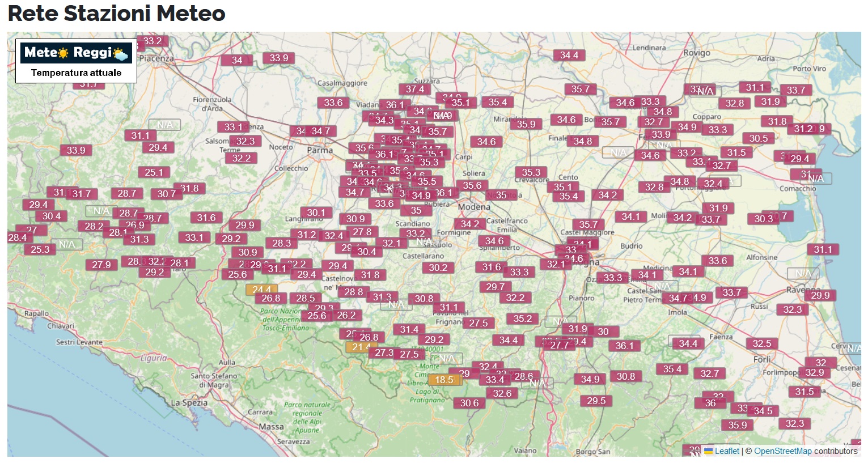This screenshot has width=868, height=463.
Task: Select the 29.7 temperature marker
Action: coord(495,287)
